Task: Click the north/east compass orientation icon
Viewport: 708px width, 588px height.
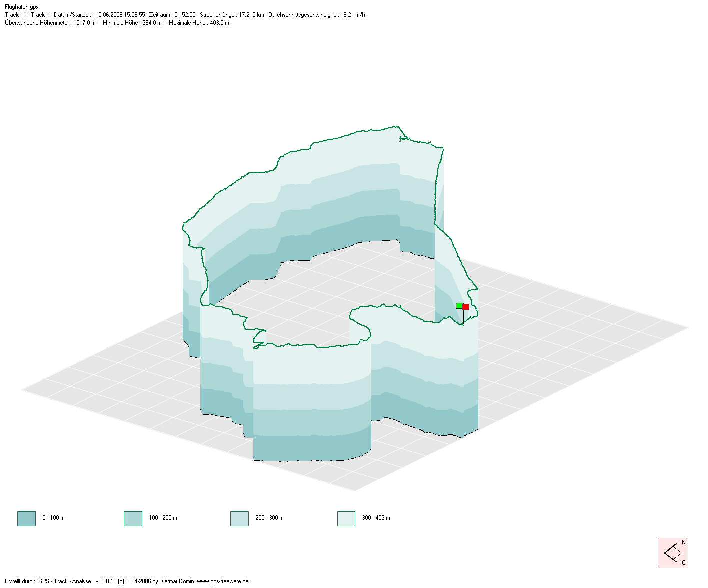Action: click(x=672, y=552)
